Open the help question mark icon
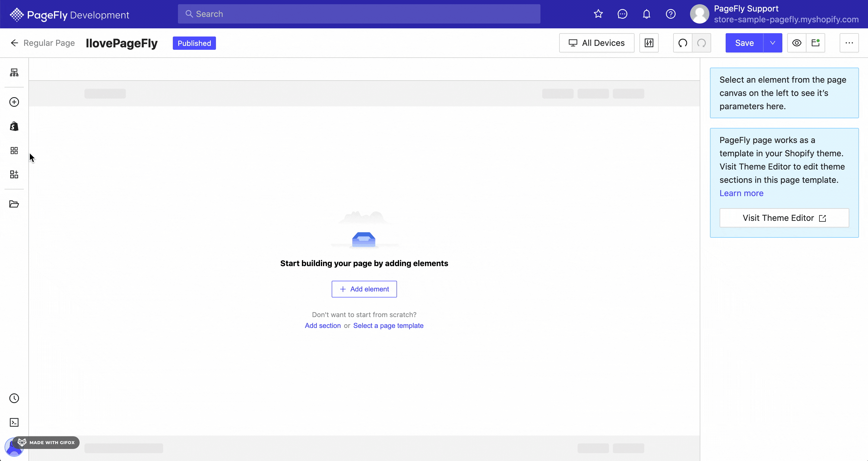This screenshot has height=461, width=868. click(x=671, y=14)
